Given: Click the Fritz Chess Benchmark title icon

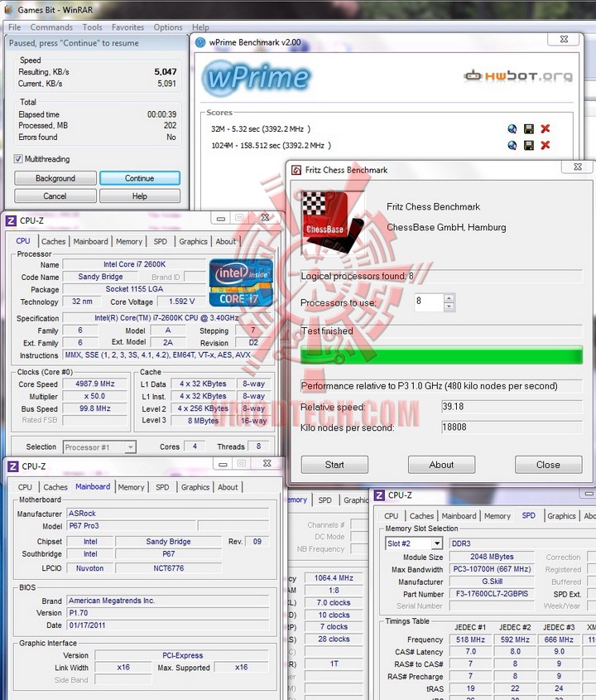Looking at the screenshot, I should 296,170.
